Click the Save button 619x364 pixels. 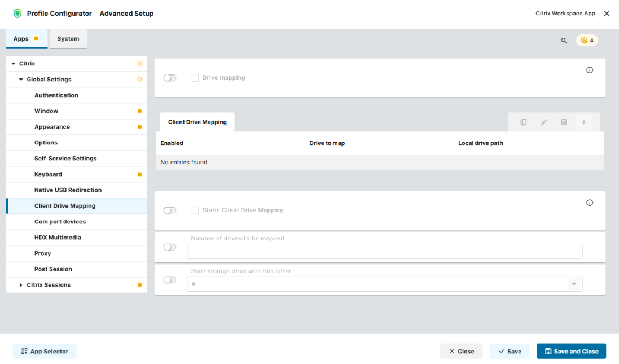pos(510,352)
